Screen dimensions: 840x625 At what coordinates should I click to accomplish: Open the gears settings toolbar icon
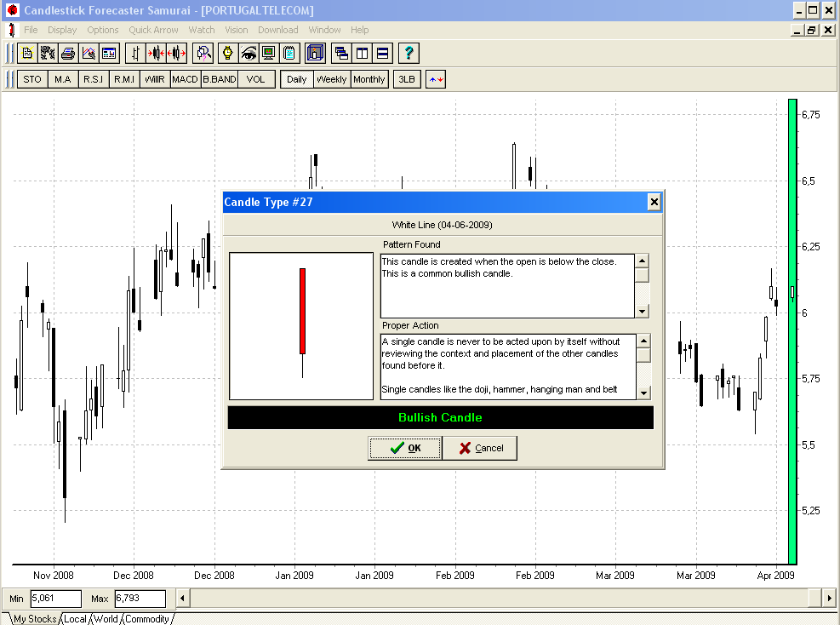(x=47, y=53)
